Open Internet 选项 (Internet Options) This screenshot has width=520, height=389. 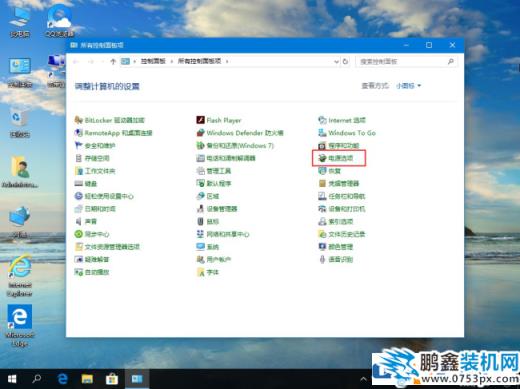pos(342,120)
